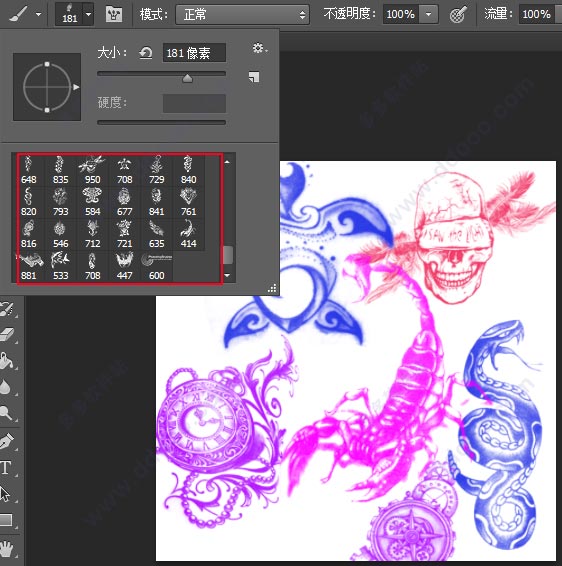Select the 635 feather brush preset
562x566 pixels.
(x=156, y=234)
